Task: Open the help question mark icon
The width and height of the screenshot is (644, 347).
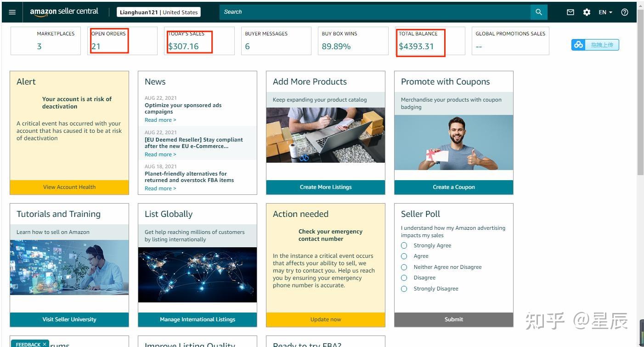Action: click(x=625, y=12)
